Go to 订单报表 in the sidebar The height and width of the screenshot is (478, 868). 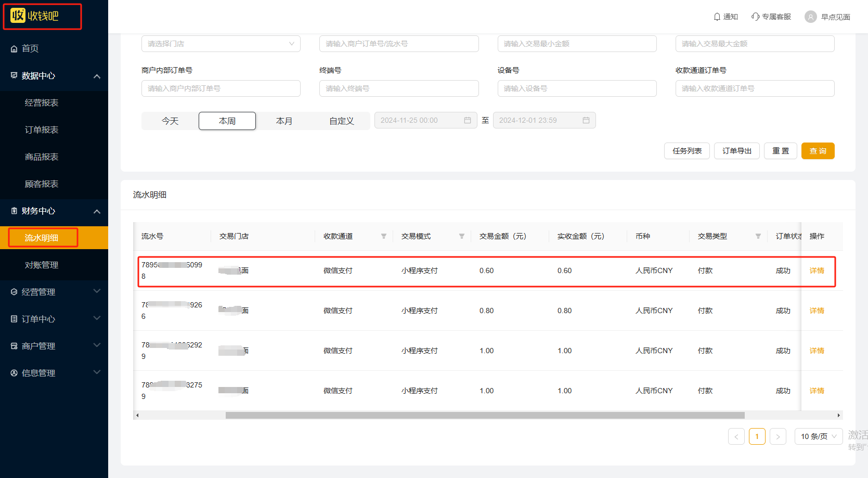(42, 130)
